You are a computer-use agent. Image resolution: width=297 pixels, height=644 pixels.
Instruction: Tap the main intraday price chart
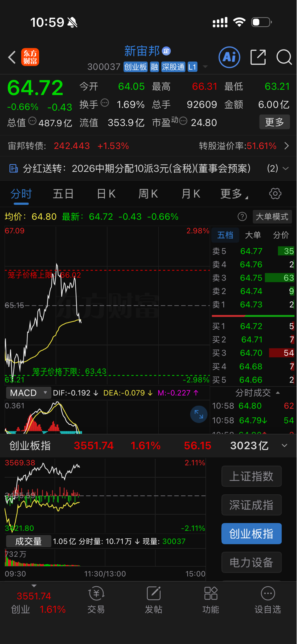(x=107, y=306)
